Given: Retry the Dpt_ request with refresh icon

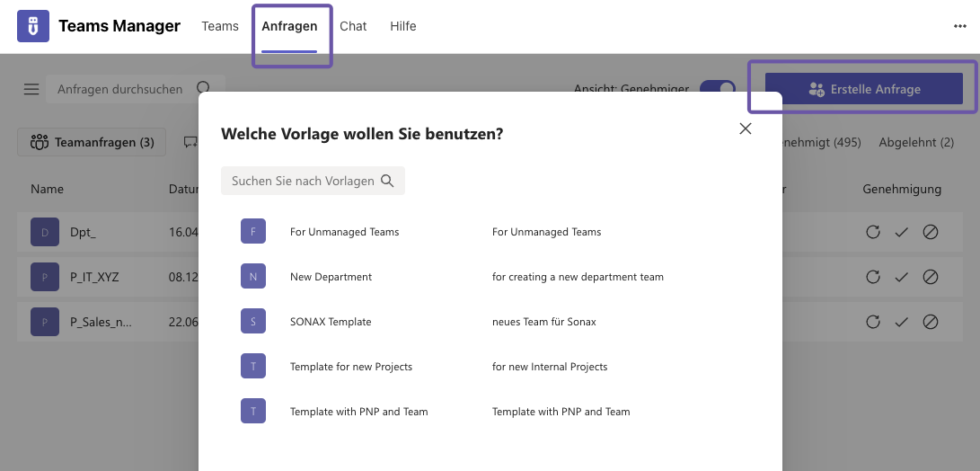Looking at the screenshot, I should (873, 232).
